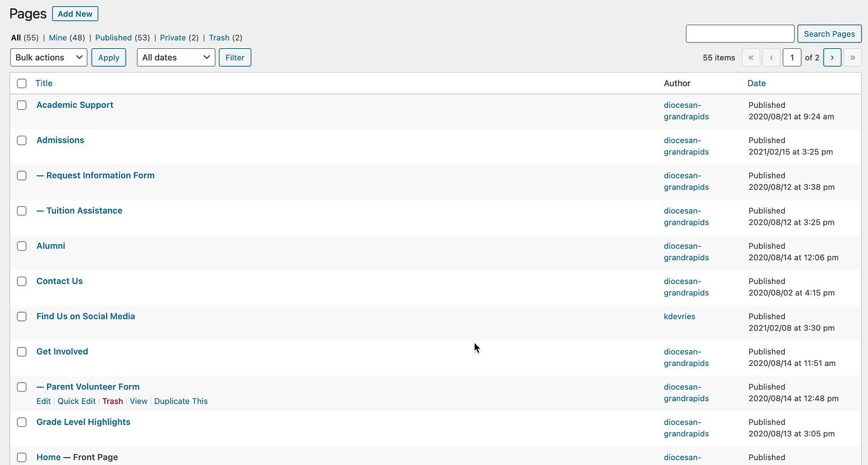Expand the All dates dropdown
This screenshot has width=868, height=465.
(x=176, y=58)
